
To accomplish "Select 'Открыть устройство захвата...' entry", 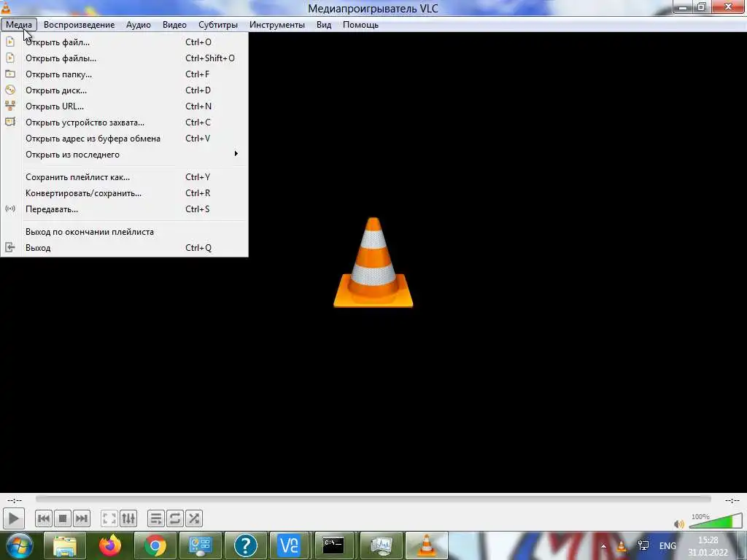I will tap(124, 122).
